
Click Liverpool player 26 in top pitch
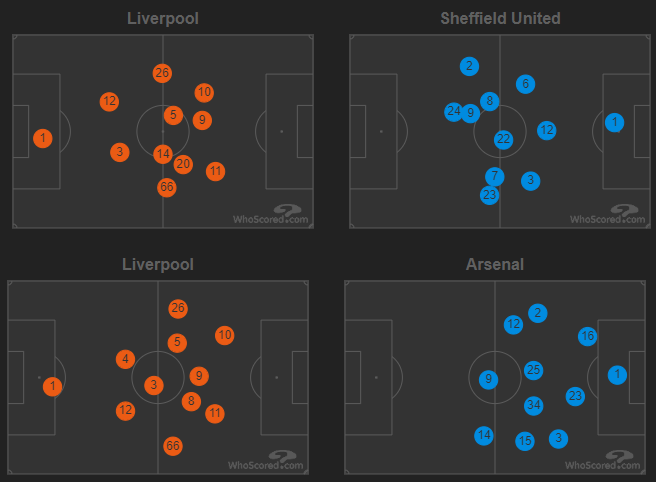point(162,73)
